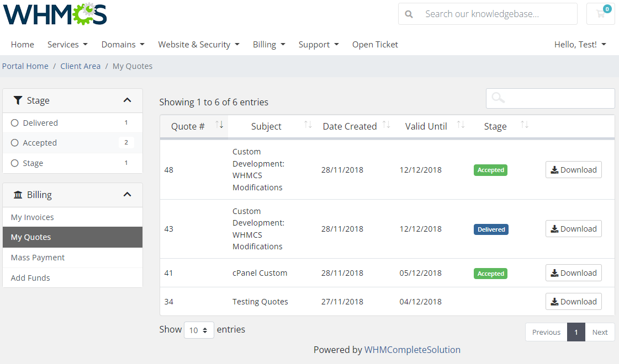619x364 pixels.
Task: Open Mass Payment in sidebar
Action: pos(73,258)
